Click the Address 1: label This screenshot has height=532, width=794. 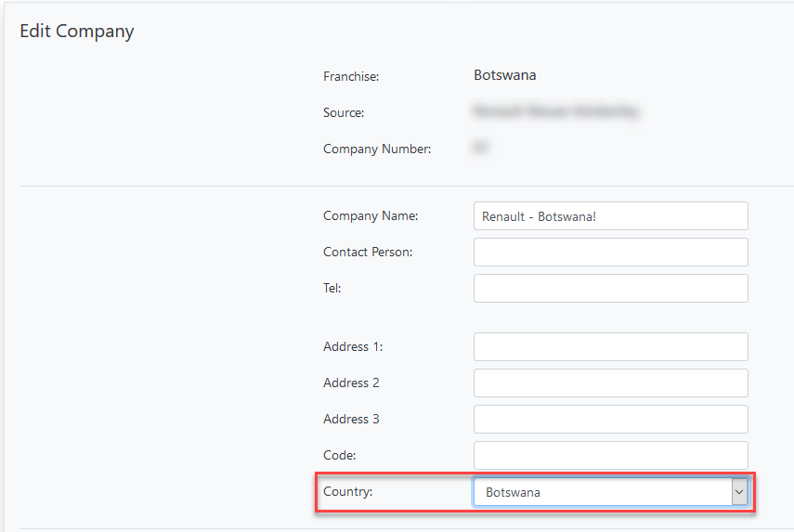353,346
